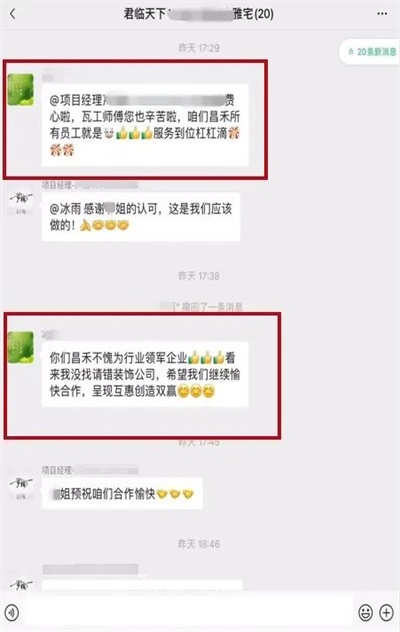Image resolution: width=400 pixels, height=632 pixels.
Task: Tap the green avatar on the first message
Action: pos(21,89)
